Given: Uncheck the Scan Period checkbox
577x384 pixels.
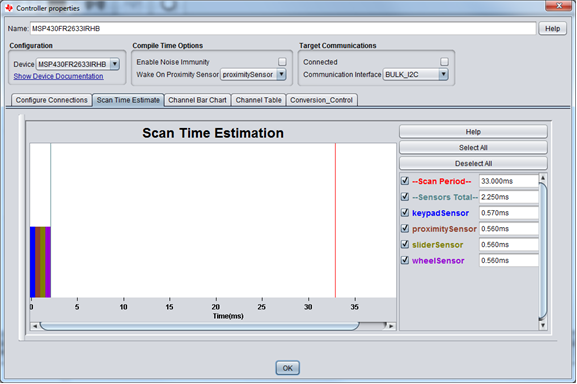Looking at the screenshot, I should click(405, 181).
